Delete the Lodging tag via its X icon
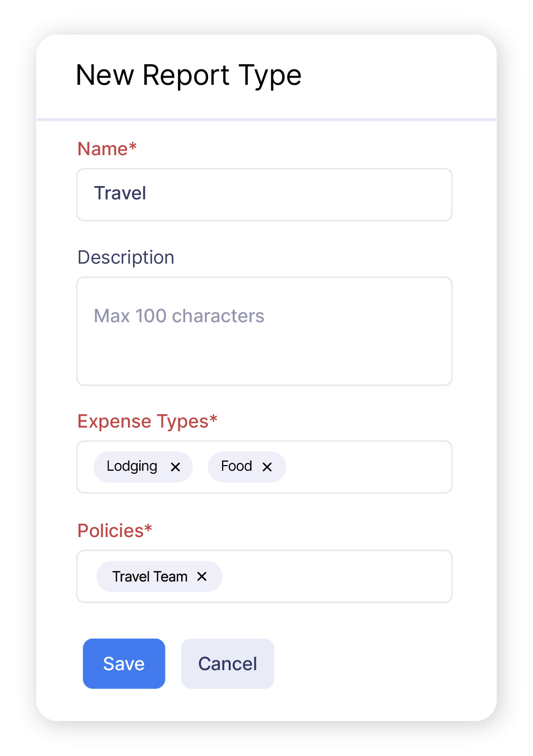Image resolution: width=533 pixels, height=756 pixels. tap(176, 467)
